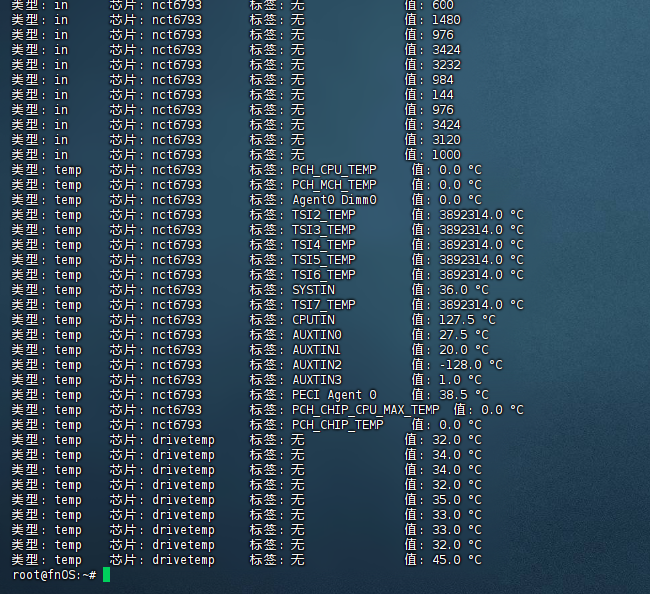Select nct6793 chip name in SYSTIN row
Image resolution: width=650 pixels, height=594 pixels.
[177, 290]
